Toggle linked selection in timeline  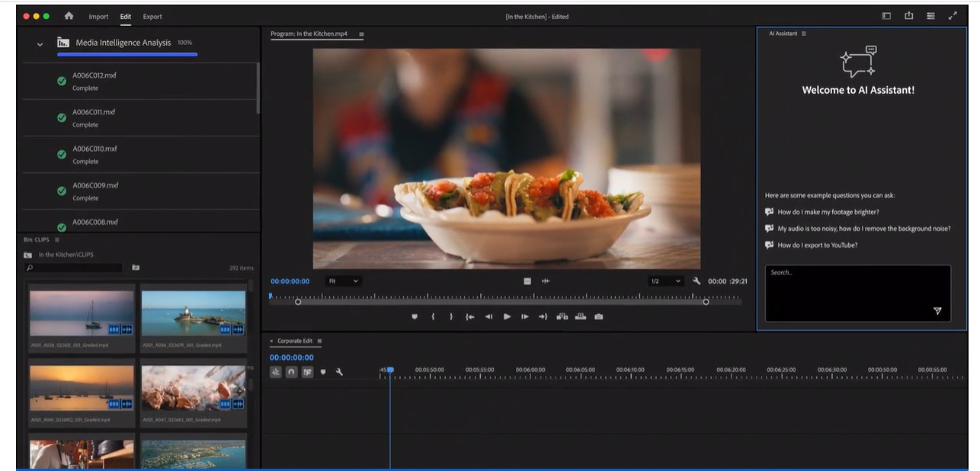pyautogui.click(x=308, y=372)
